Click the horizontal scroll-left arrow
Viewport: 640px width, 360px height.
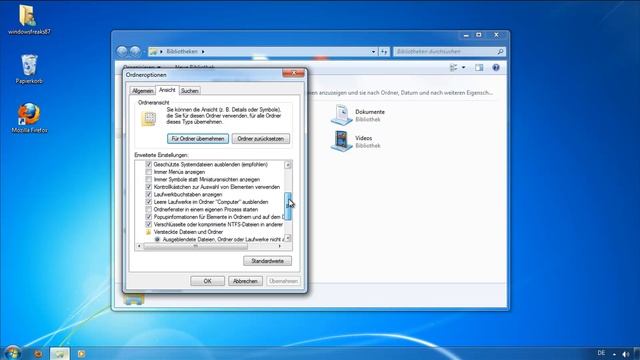click(x=139, y=246)
